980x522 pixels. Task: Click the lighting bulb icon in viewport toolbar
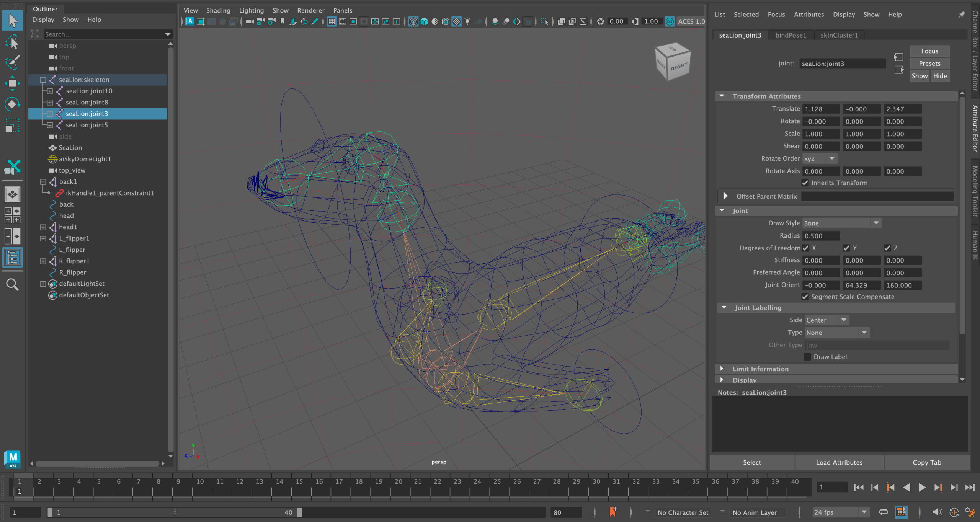[467, 22]
